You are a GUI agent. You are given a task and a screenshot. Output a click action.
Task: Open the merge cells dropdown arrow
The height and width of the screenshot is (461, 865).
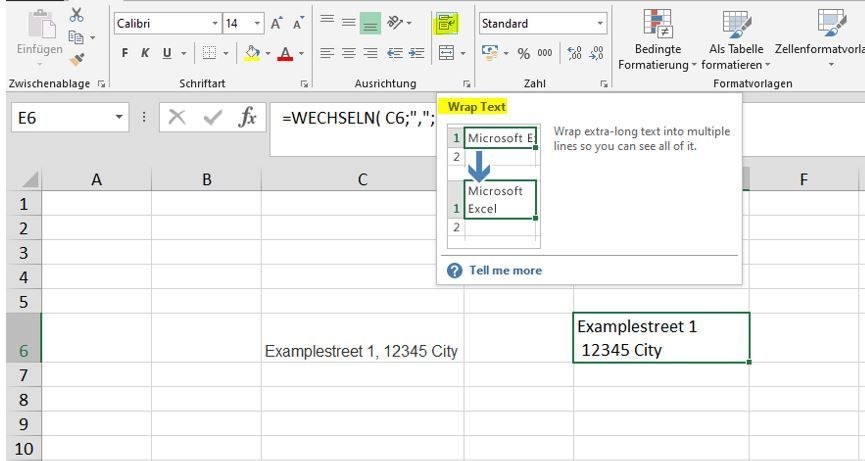click(x=463, y=54)
